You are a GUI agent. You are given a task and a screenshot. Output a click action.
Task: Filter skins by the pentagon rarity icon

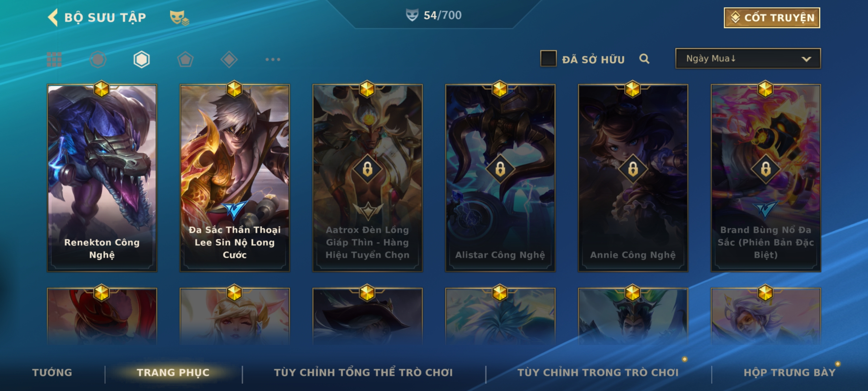click(x=185, y=59)
